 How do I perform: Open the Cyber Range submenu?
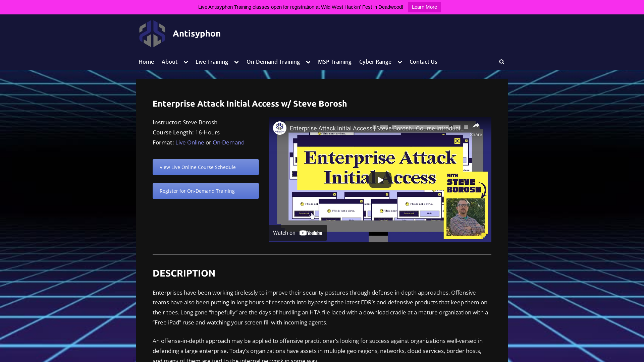pyautogui.click(x=399, y=62)
